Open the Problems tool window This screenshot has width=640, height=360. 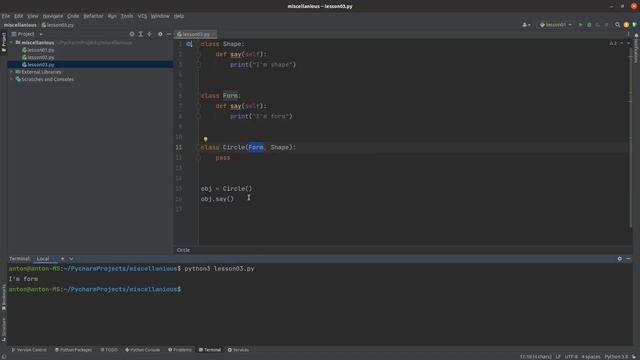click(x=180, y=350)
